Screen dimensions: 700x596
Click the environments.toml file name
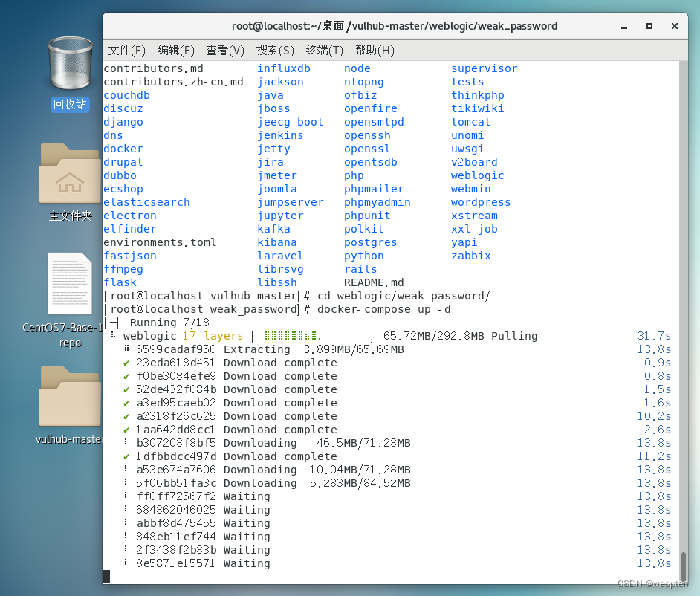coord(160,242)
